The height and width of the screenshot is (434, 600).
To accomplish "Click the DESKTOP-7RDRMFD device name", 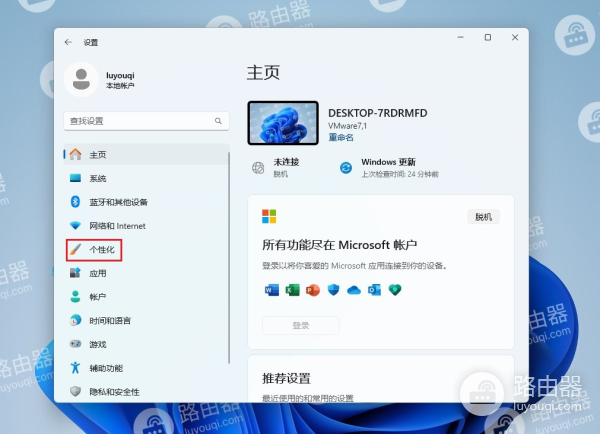I will pos(378,113).
